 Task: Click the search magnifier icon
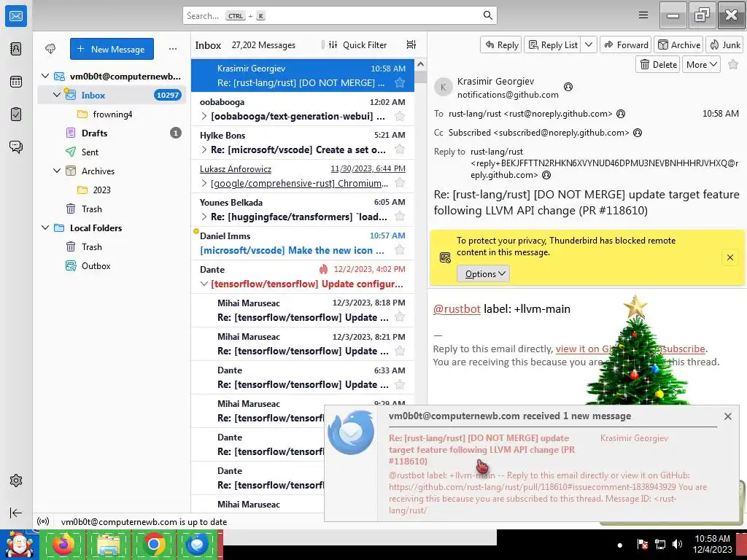[487, 16]
